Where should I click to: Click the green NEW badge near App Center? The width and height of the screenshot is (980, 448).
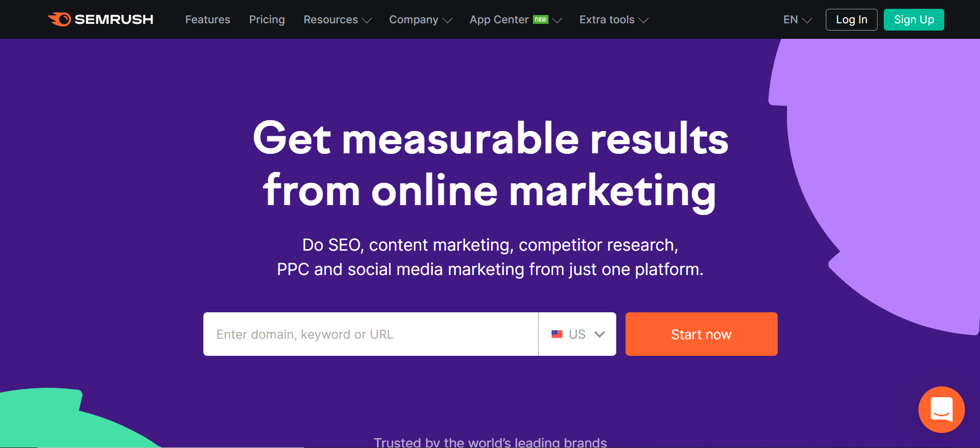coord(541,19)
